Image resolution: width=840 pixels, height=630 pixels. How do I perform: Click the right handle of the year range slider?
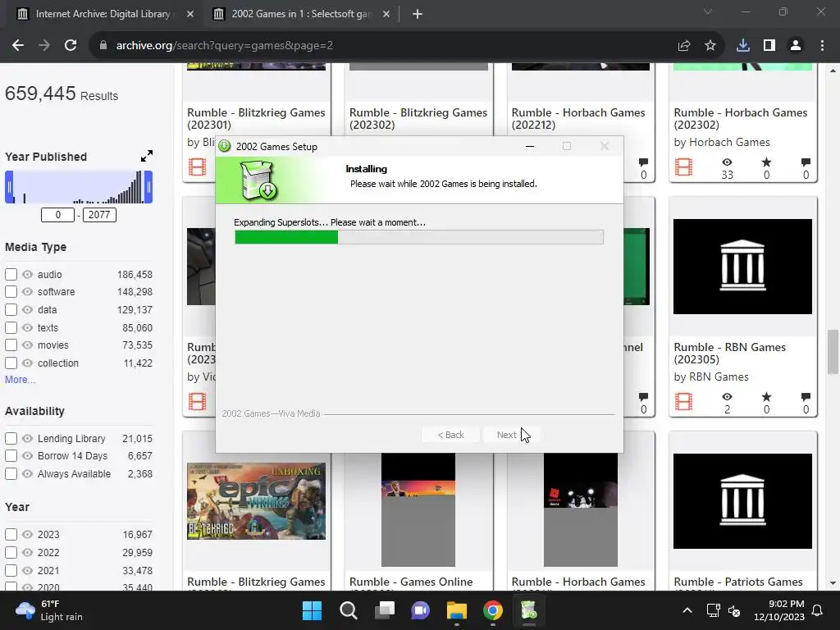(148, 187)
